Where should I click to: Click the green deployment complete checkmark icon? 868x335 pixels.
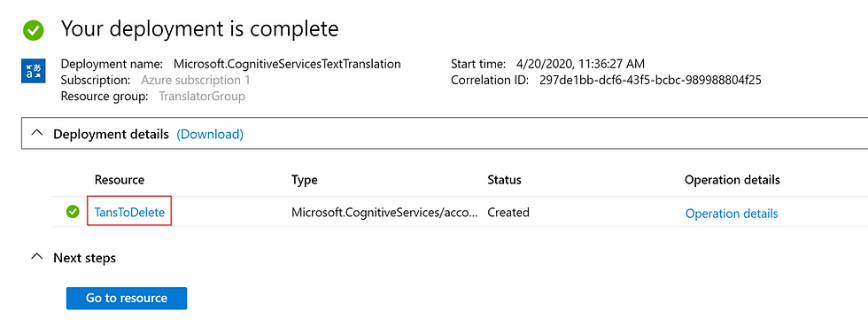tap(34, 30)
